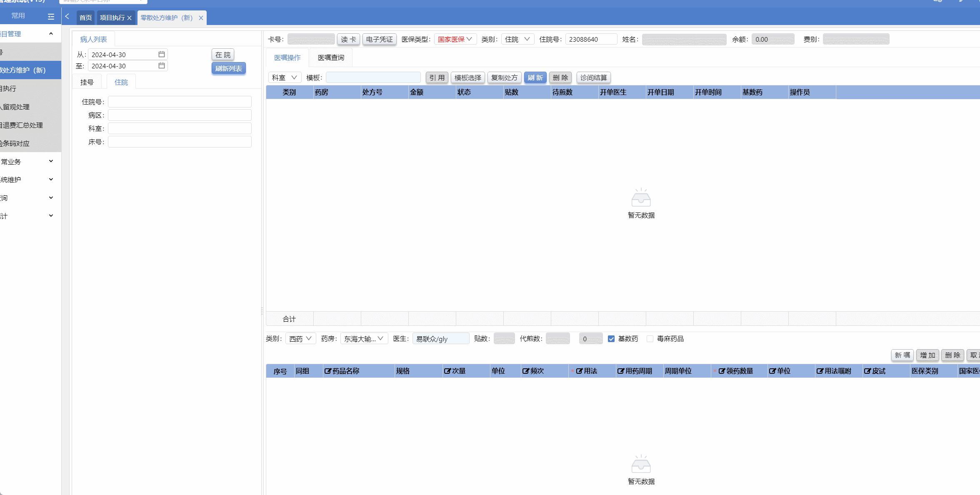This screenshot has height=495, width=980.
Task: Uncheck the 基数药 checkbox
Action: (x=611, y=339)
